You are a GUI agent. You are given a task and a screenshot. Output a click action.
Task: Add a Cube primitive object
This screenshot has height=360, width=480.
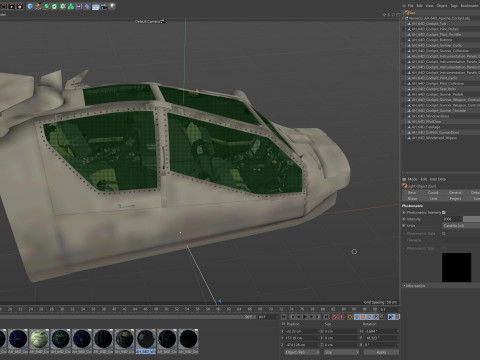[x=30, y=6]
